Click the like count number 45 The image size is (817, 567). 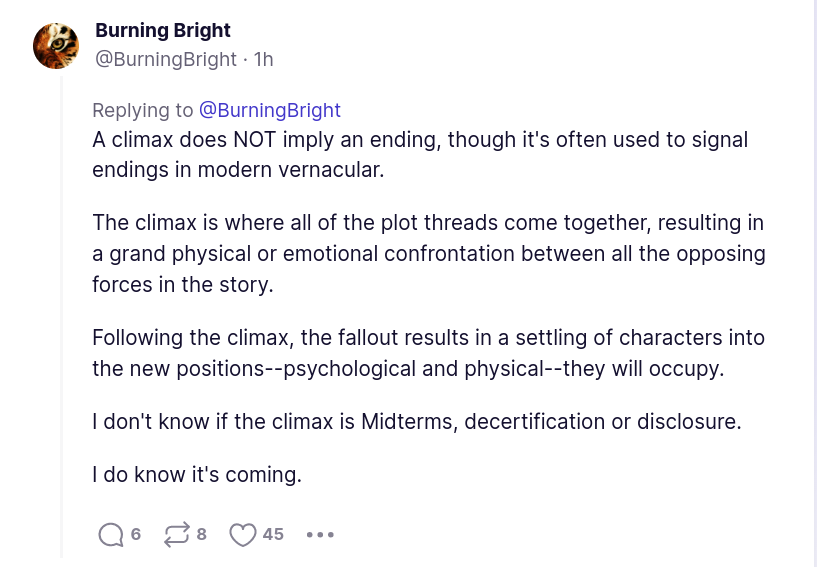point(273,535)
